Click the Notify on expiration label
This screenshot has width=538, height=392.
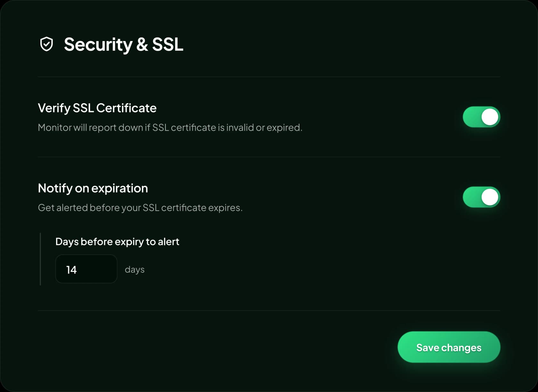click(x=93, y=188)
